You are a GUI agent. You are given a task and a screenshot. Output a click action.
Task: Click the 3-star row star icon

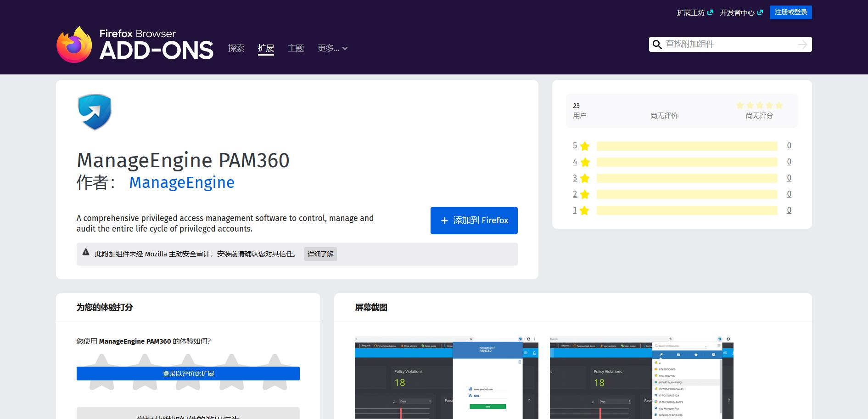click(585, 178)
